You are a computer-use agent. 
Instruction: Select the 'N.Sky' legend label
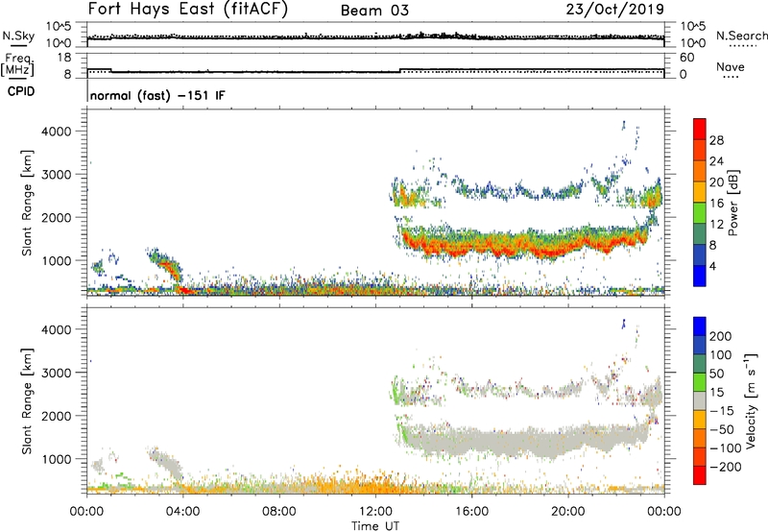(18, 36)
